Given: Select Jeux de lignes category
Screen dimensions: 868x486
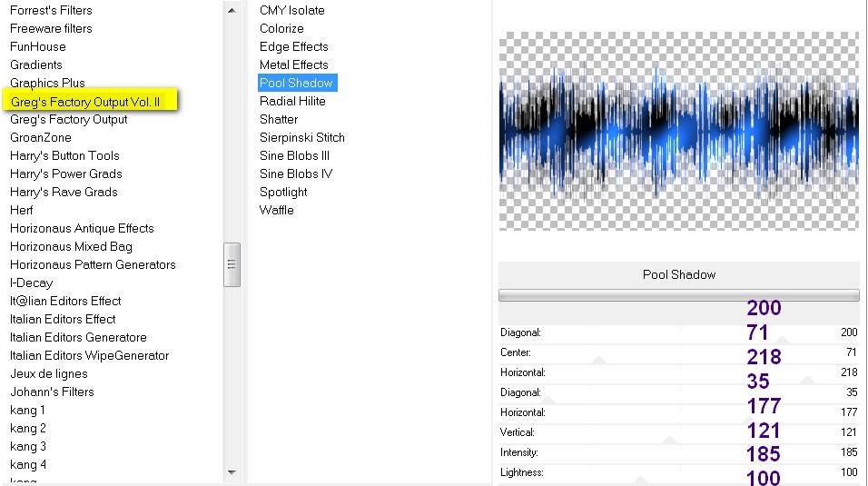Looking at the screenshot, I should point(49,374).
